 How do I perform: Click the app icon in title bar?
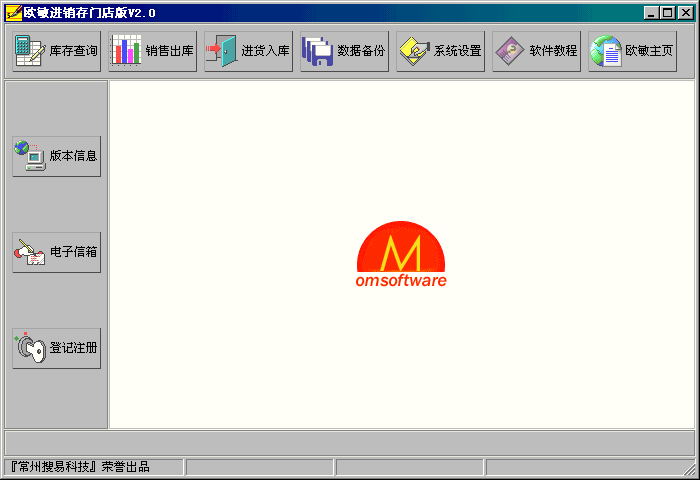pyautogui.click(x=13, y=13)
